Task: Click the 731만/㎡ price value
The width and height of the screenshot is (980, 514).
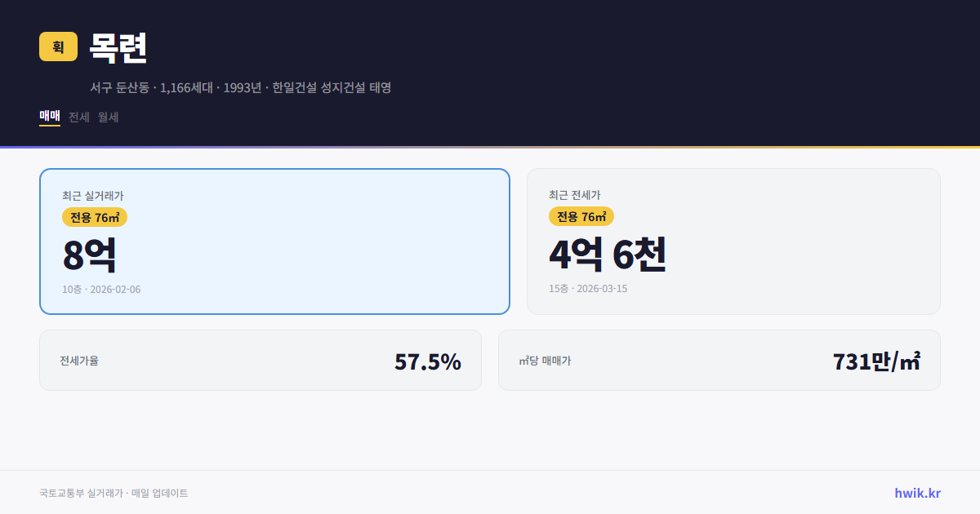Action: [876, 360]
